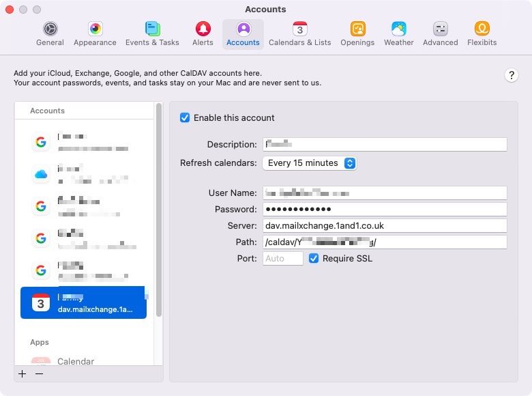Click the Path field starting /caldav/
The height and width of the screenshot is (396, 532).
[x=385, y=242]
